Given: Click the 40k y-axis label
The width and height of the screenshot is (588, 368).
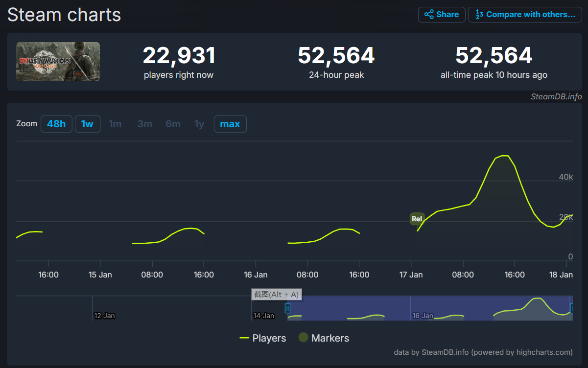Looking at the screenshot, I should (566, 177).
